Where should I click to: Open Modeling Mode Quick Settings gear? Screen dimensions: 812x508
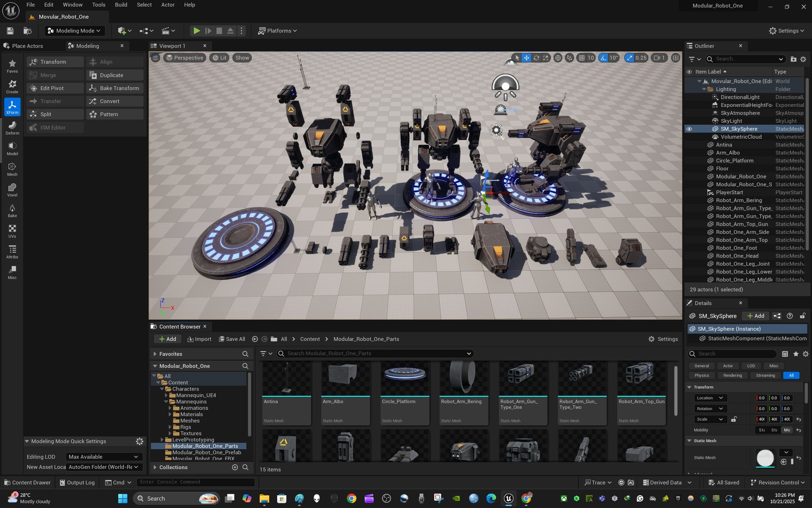pos(140,441)
